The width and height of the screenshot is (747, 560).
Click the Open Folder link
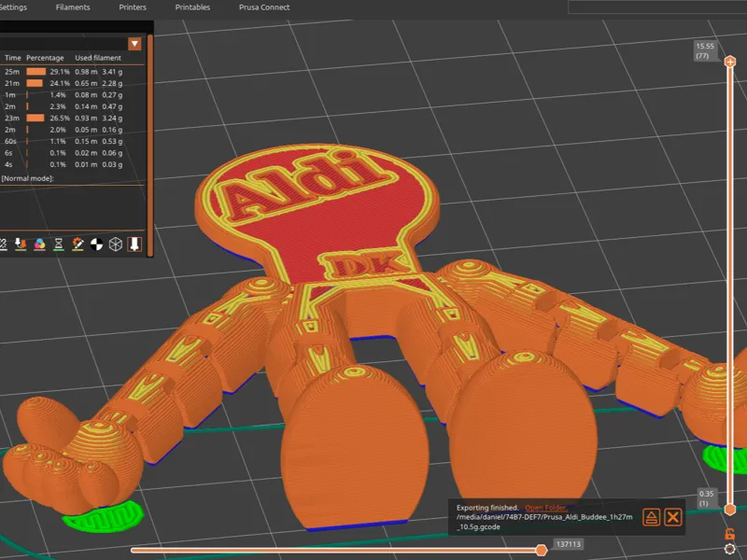point(545,508)
